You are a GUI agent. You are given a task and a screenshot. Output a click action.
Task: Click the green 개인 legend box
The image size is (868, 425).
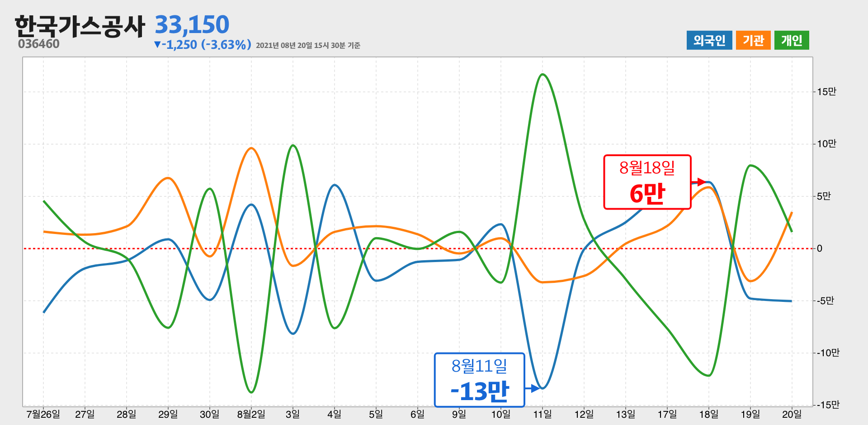(x=792, y=40)
